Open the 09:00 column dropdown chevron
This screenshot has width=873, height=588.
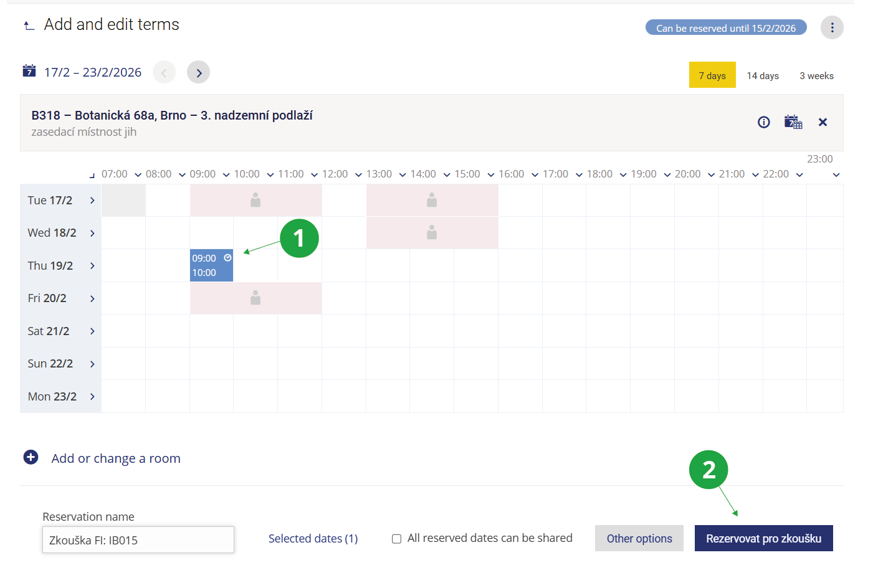point(226,175)
